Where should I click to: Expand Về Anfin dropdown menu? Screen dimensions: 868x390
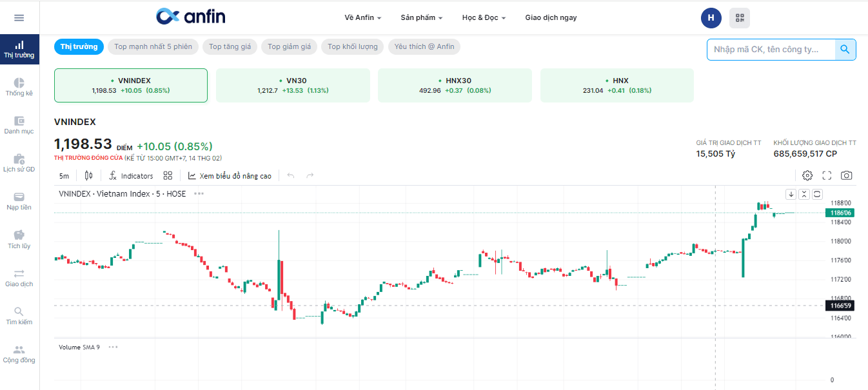pyautogui.click(x=363, y=17)
